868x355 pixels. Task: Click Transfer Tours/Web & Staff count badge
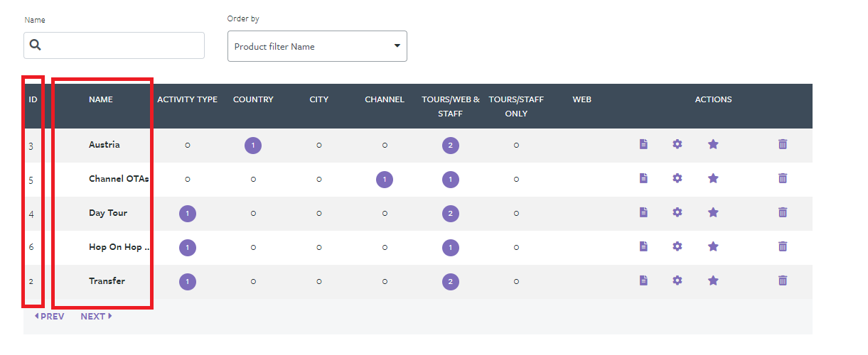click(x=450, y=282)
